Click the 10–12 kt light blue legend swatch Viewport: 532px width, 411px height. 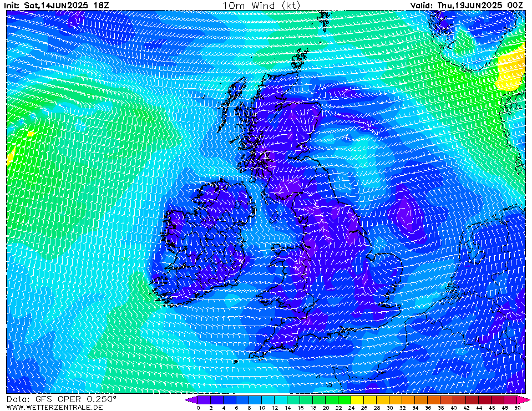pos(268,400)
